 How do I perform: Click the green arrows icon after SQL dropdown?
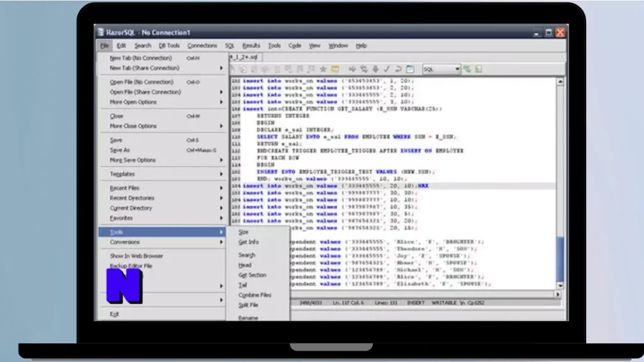point(467,69)
